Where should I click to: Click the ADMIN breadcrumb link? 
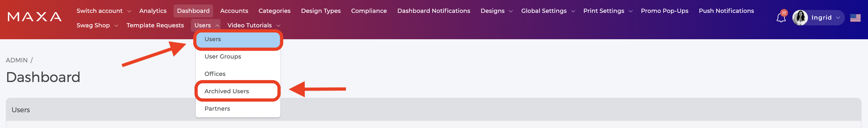point(16,60)
